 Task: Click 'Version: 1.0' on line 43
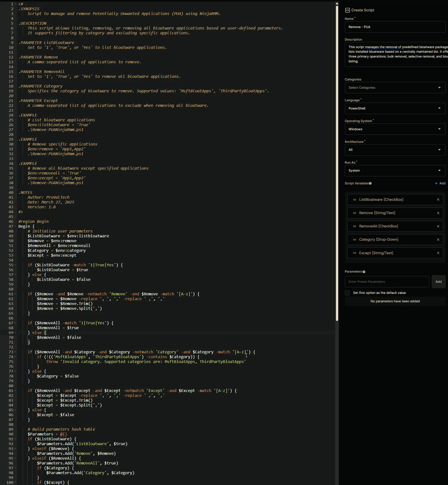coord(42,207)
